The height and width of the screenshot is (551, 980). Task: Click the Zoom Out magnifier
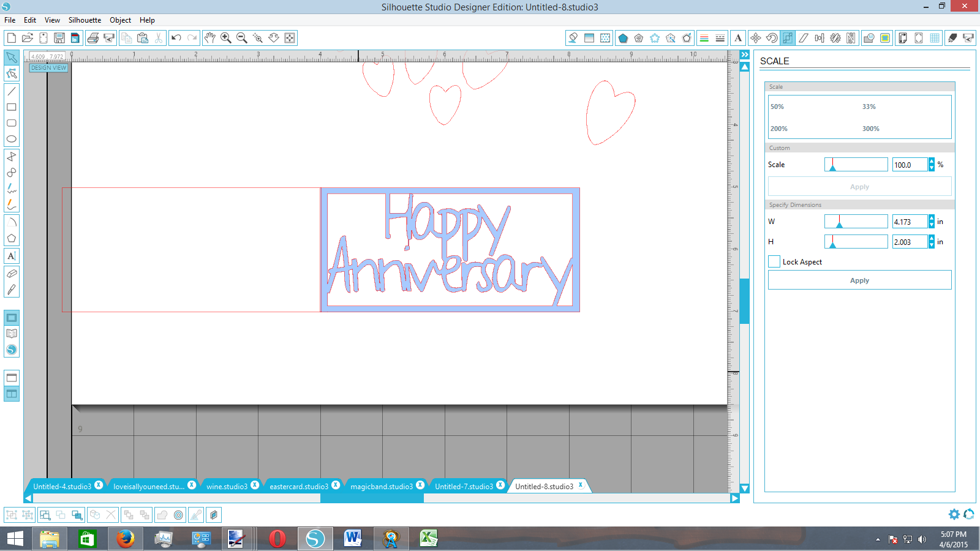coord(241,38)
